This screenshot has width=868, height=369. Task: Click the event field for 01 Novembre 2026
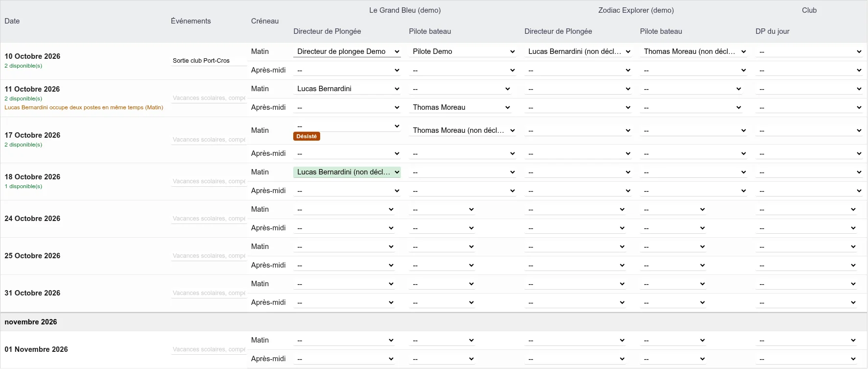209,349
